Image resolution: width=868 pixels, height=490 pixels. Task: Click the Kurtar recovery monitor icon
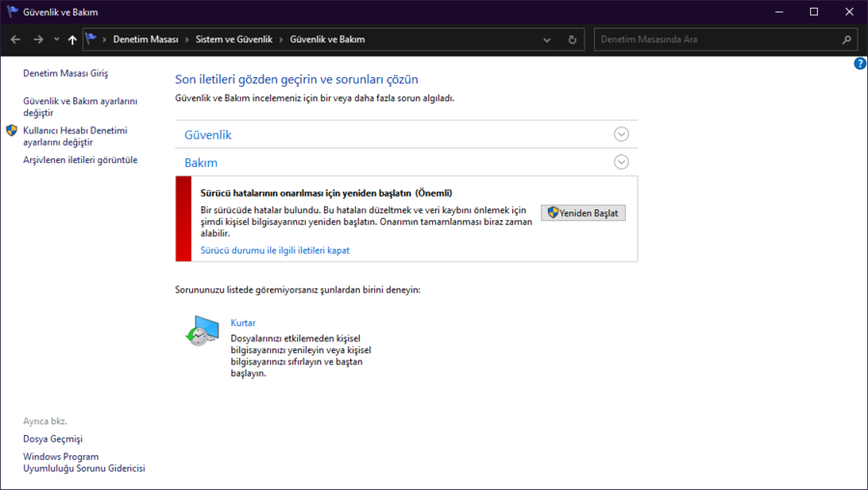(203, 331)
